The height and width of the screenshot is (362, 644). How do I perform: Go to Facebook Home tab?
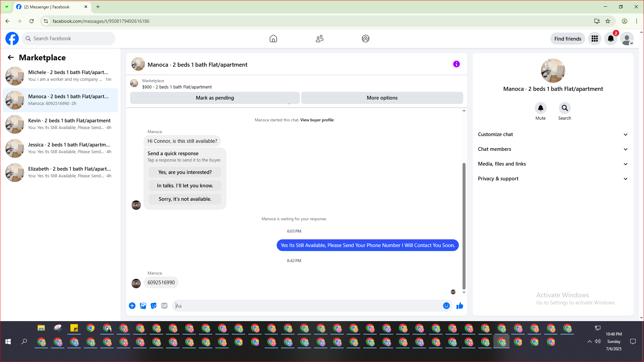pos(273,39)
